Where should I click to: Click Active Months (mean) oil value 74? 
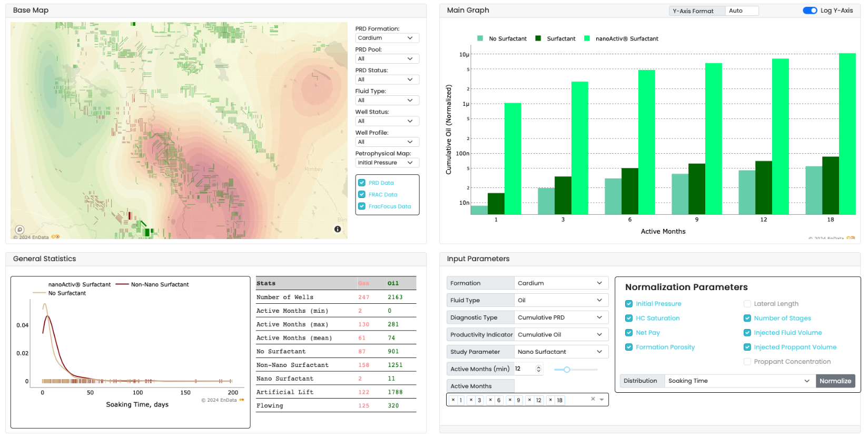tap(391, 338)
